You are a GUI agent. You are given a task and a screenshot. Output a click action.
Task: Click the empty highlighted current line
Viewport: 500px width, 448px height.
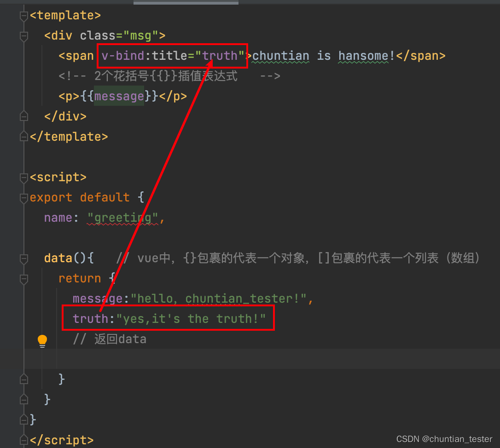(x=262, y=359)
